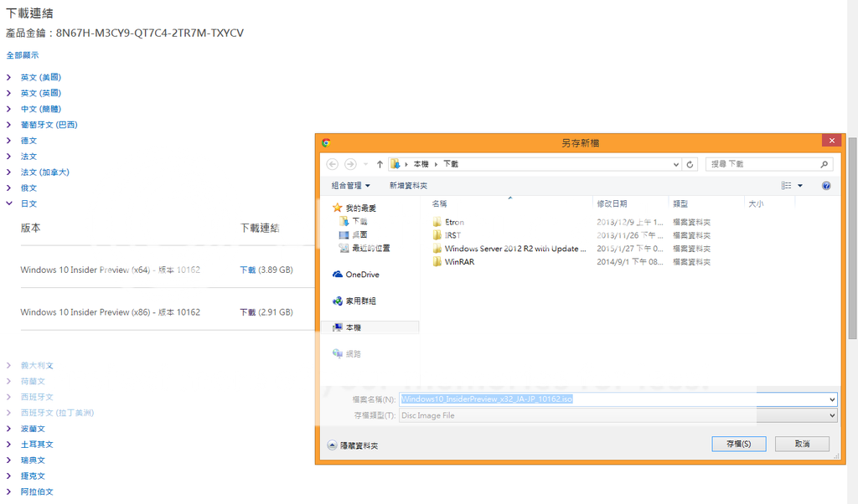Click the search magnifier icon
Screen dimensions: 858x504
824,164
